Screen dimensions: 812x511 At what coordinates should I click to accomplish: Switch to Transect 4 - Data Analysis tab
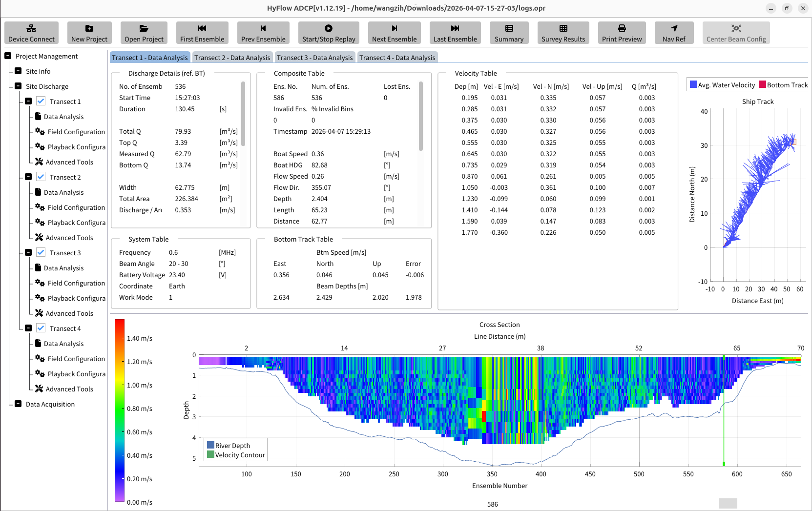[397, 58]
